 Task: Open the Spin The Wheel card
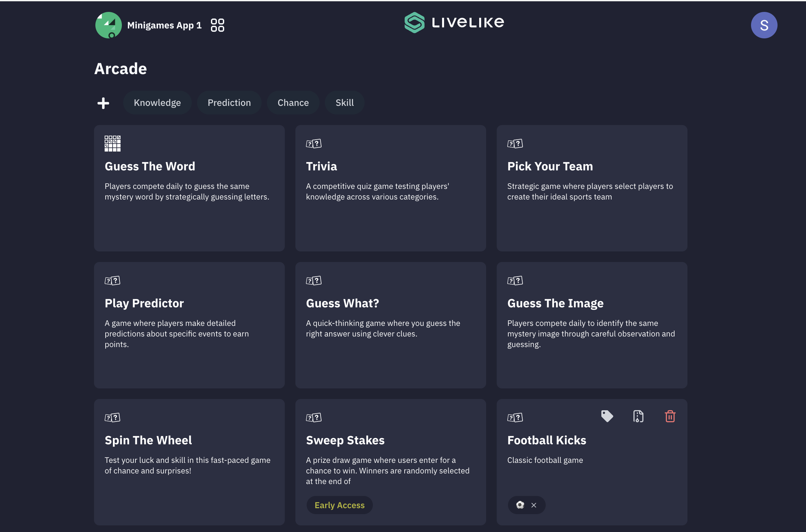coord(189,462)
